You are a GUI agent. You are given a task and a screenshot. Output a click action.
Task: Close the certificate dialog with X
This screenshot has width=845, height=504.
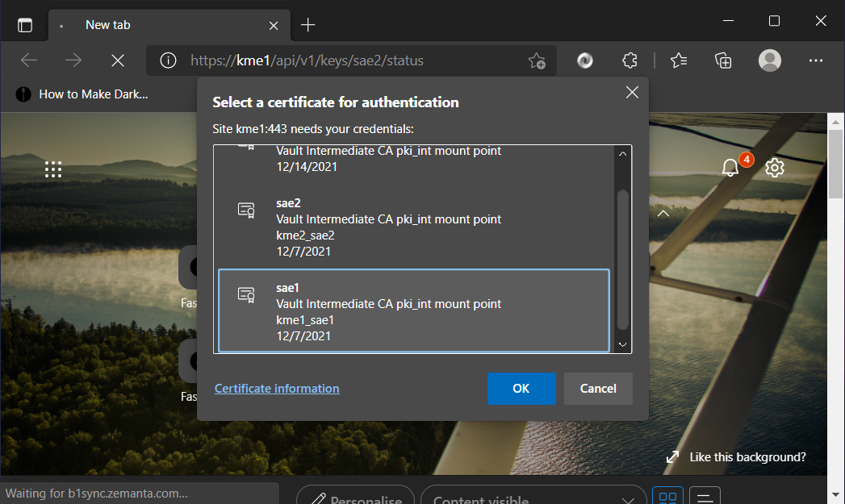[632, 93]
